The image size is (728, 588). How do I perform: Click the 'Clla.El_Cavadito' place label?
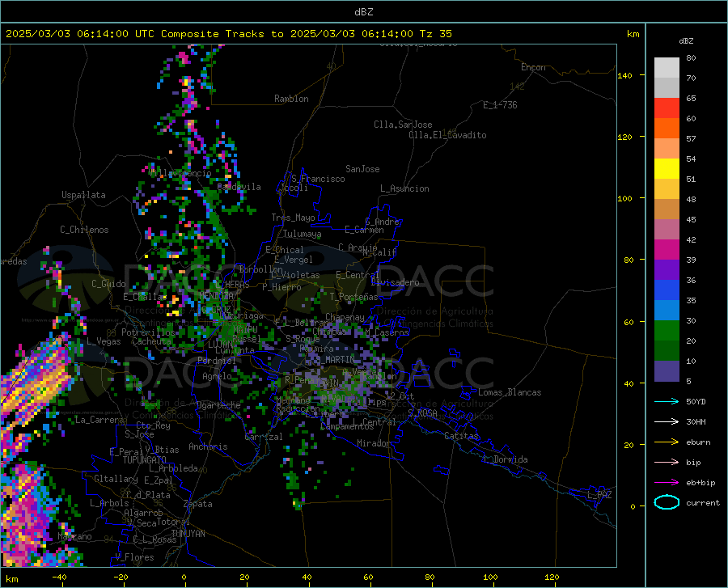tap(447, 135)
